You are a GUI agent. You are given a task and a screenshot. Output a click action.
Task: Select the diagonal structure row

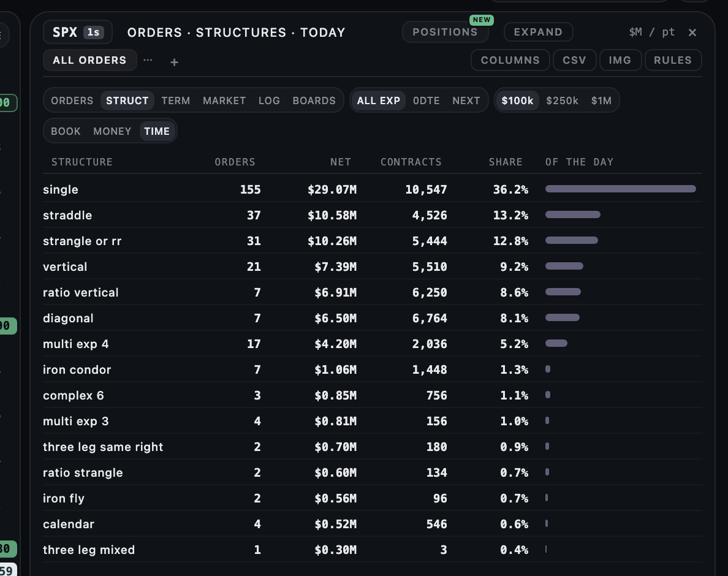pyautogui.click(x=373, y=318)
